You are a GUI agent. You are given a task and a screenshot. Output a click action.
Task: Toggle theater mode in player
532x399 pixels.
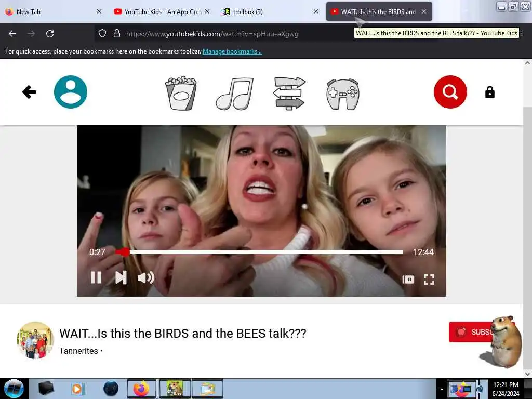pyautogui.click(x=408, y=279)
